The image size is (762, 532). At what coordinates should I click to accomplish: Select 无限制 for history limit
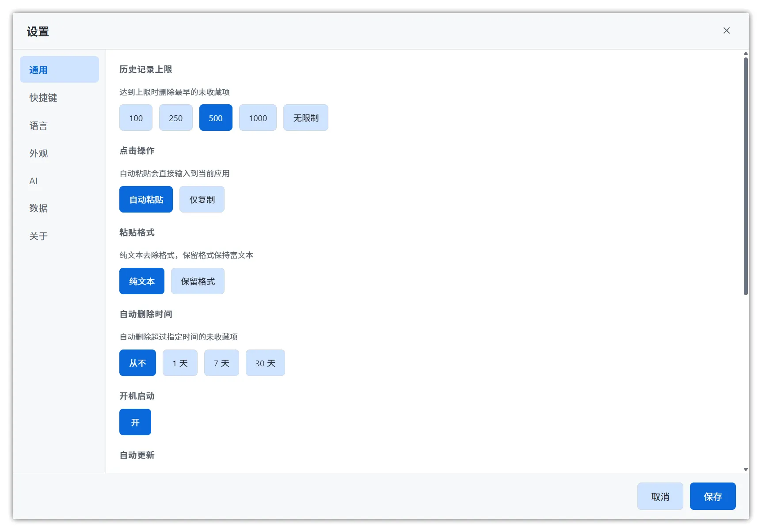tap(305, 118)
